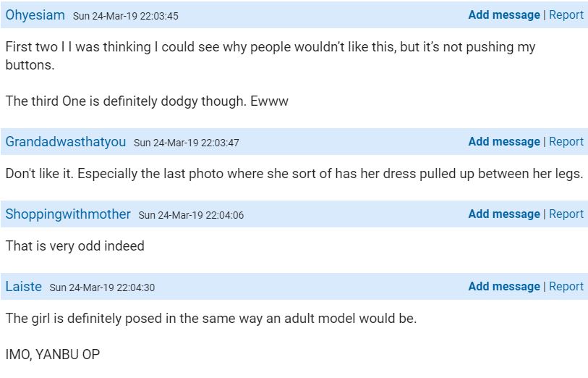Report Shoppingwithmother's comment
Viewport: 588px width, 378px height.
566,214
